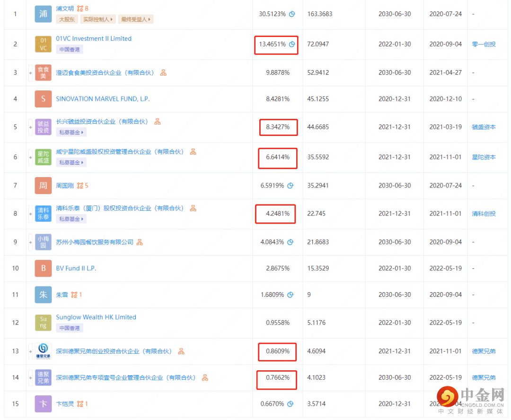Open 清科创投 investor link

point(484,214)
